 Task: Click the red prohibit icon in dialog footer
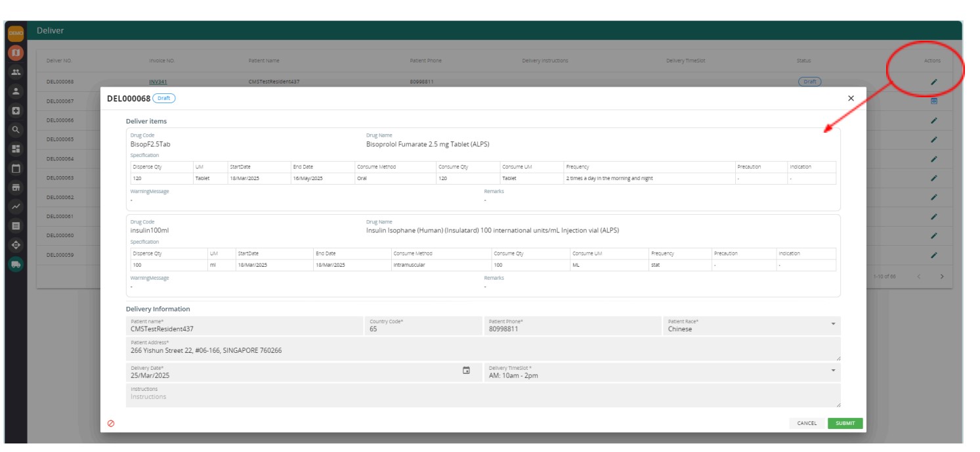pos(111,423)
